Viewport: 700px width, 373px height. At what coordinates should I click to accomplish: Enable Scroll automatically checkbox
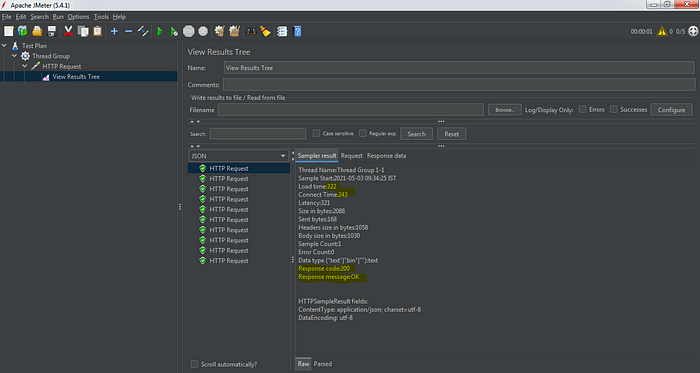coord(194,364)
